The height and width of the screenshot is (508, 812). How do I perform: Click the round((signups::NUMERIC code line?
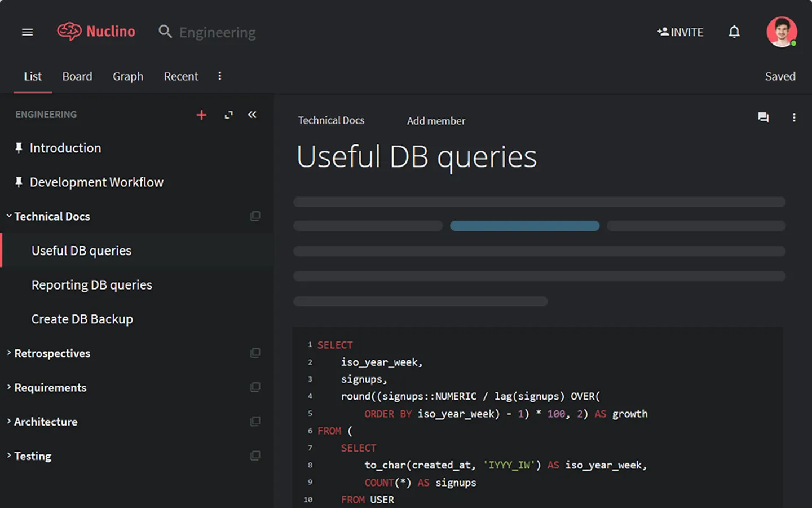click(470, 396)
